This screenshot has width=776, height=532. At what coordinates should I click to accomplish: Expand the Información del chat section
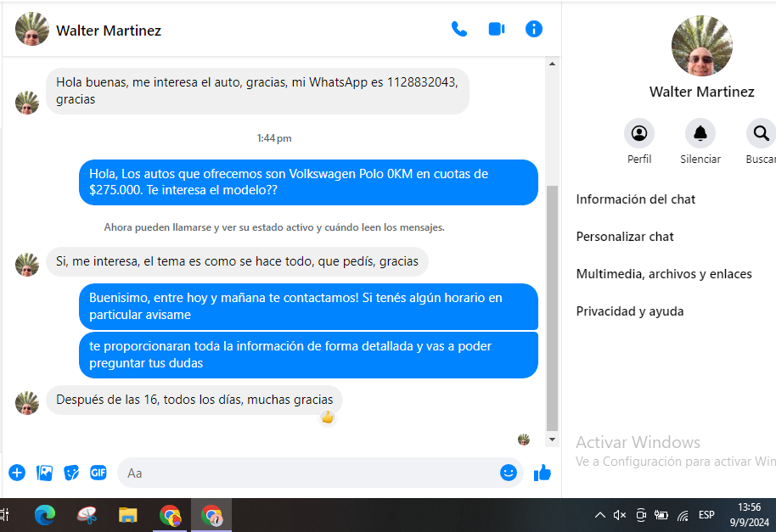coord(635,199)
